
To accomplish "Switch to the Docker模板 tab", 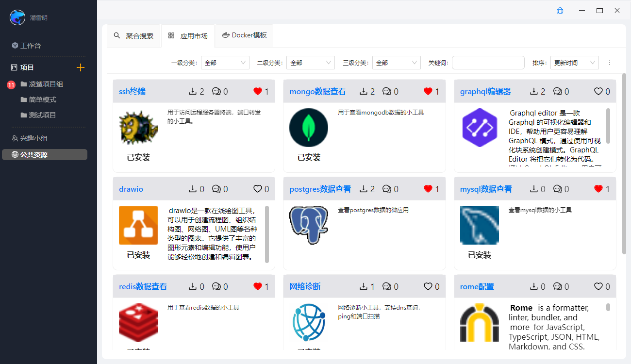I will (x=244, y=35).
